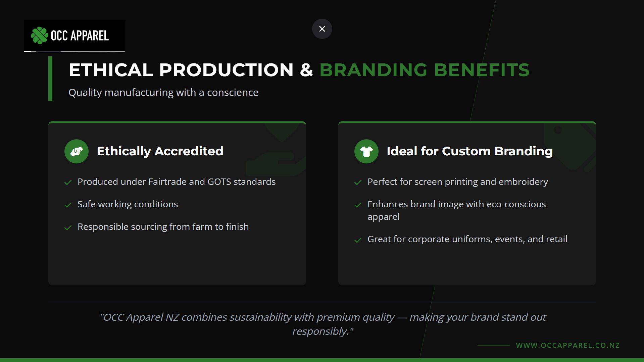Screen dimensions: 644x362
Task: Click checkmark beside Enhances brand image
Action: pos(358,205)
